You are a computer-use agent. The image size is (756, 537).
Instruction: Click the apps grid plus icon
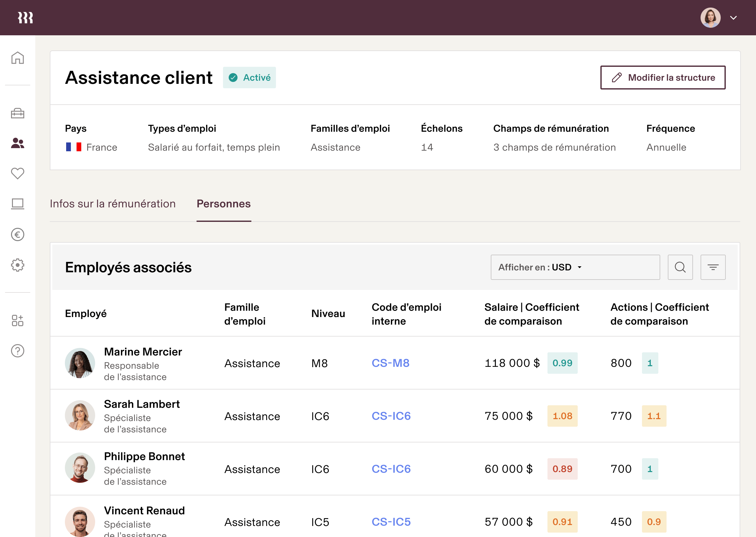coord(18,320)
